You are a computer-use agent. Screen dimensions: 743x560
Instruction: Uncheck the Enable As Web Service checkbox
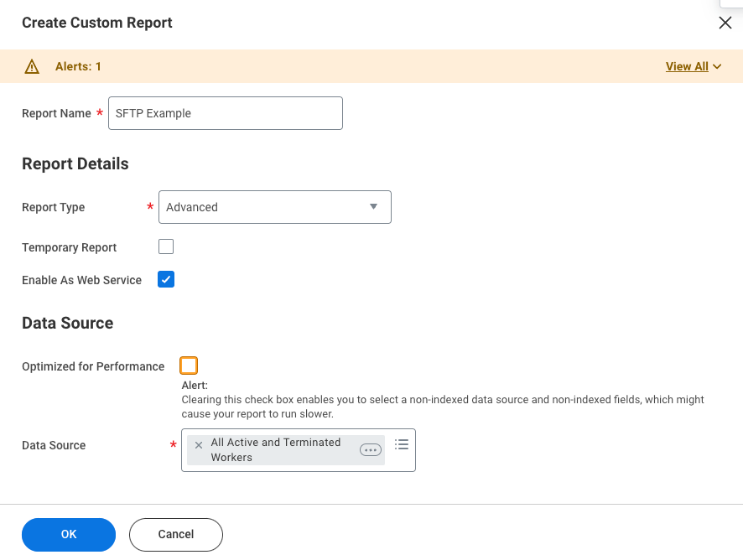pyautogui.click(x=166, y=280)
